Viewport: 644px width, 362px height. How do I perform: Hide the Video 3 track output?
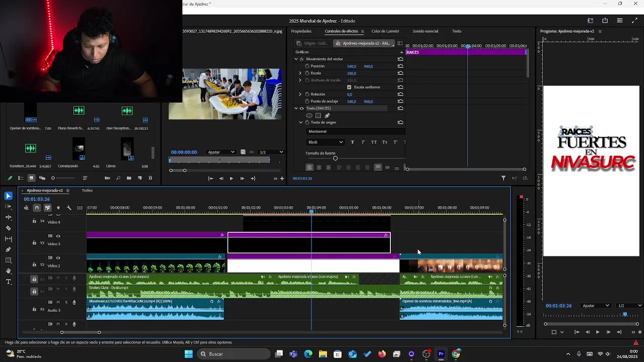(x=58, y=236)
